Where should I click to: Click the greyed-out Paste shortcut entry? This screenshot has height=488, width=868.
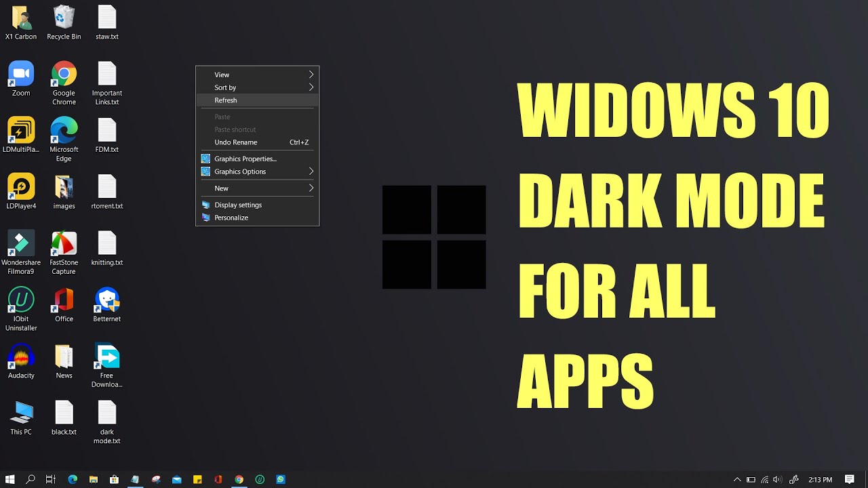coord(257,129)
